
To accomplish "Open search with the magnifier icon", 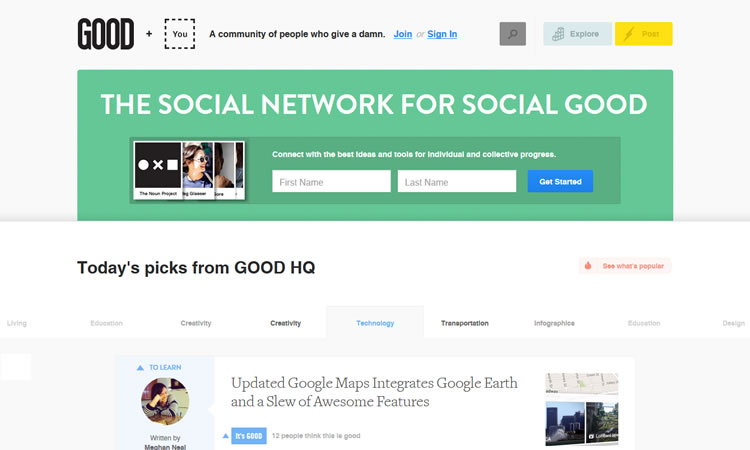I will coord(512,34).
